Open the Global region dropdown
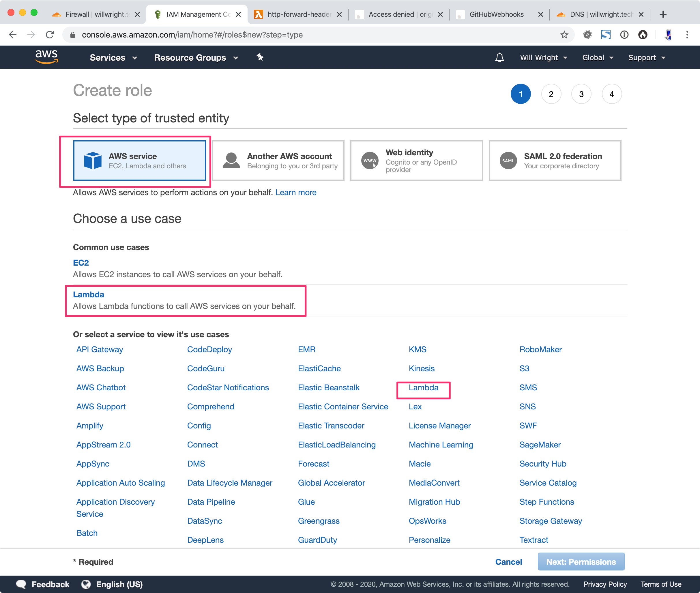The height and width of the screenshot is (593, 700). click(x=598, y=57)
